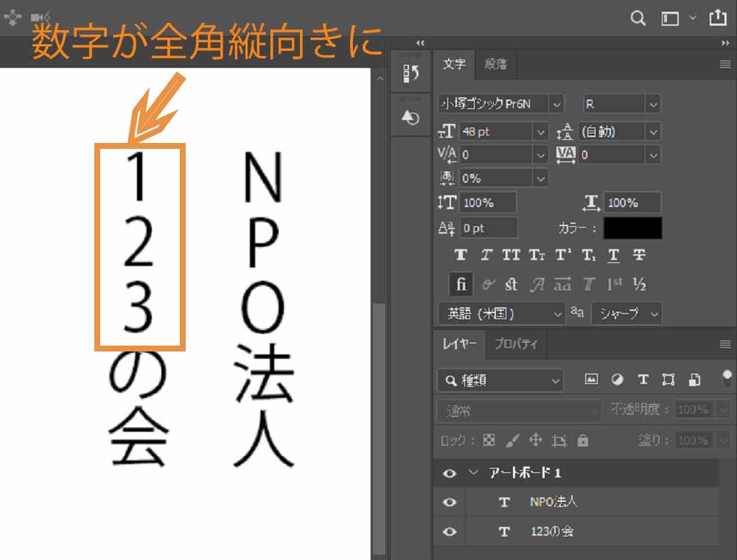Open the anti-aliasing dropdown showing シャープ

coord(626,314)
